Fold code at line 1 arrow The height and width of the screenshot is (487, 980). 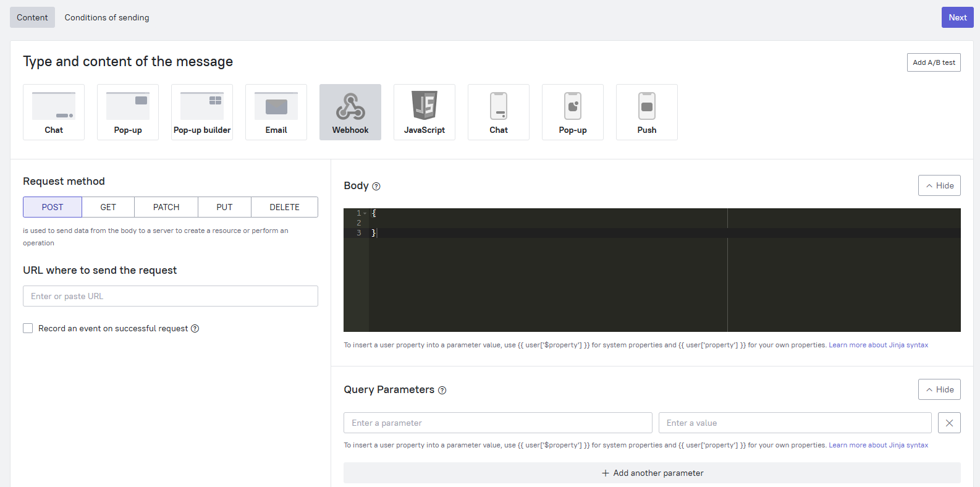[365, 213]
